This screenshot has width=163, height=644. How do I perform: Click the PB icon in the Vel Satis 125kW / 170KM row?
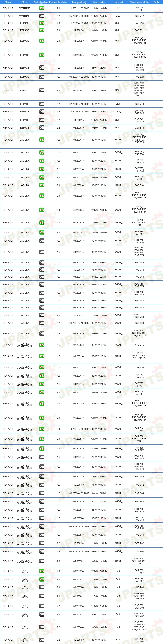[x=42, y=579]
